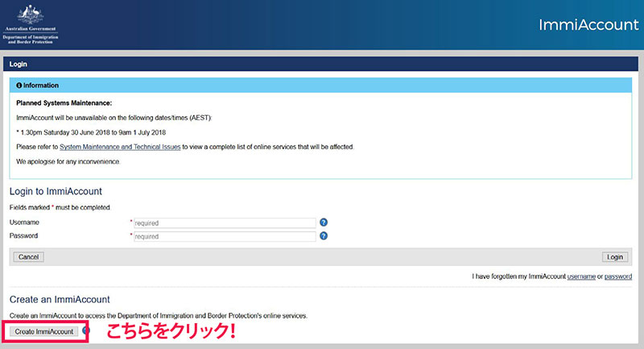Click 'We apologise for any inconvenience' text
Image resolution: width=644 pixels, height=349 pixels.
pyautogui.click(x=68, y=161)
